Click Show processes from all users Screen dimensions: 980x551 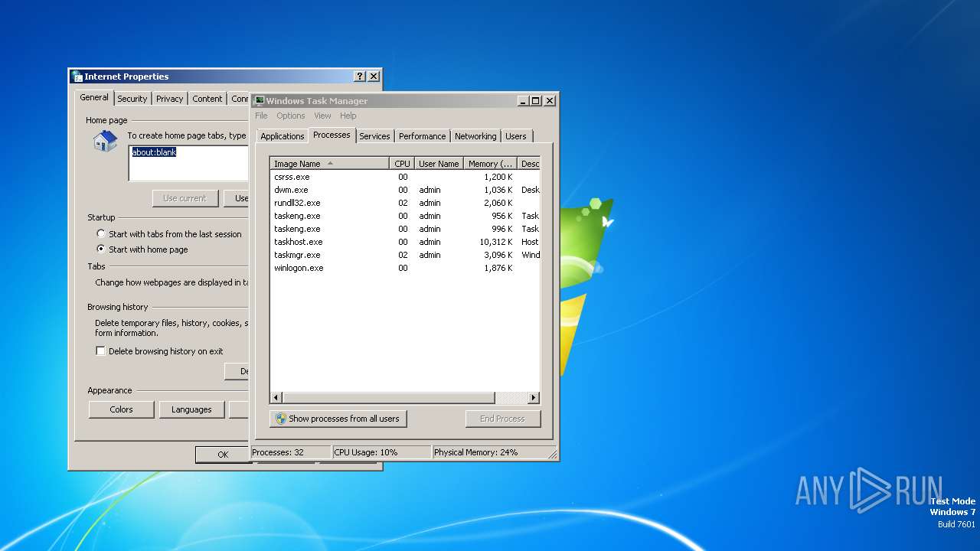click(338, 419)
